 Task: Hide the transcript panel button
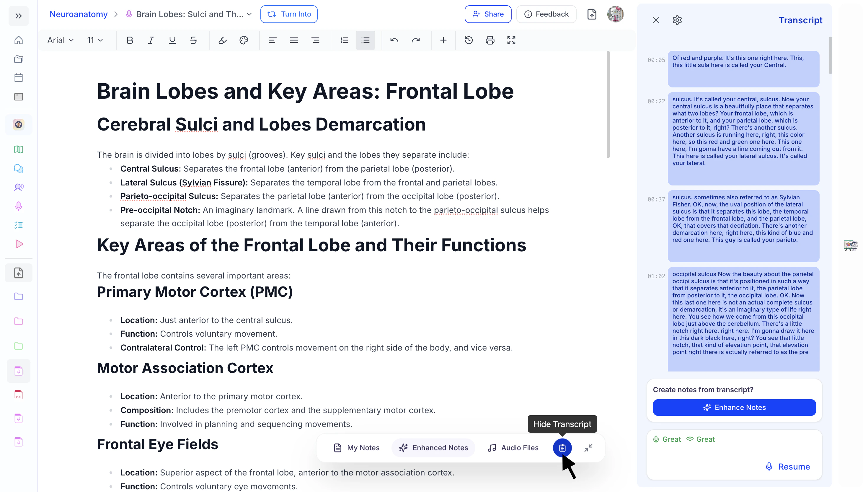point(562,448)
